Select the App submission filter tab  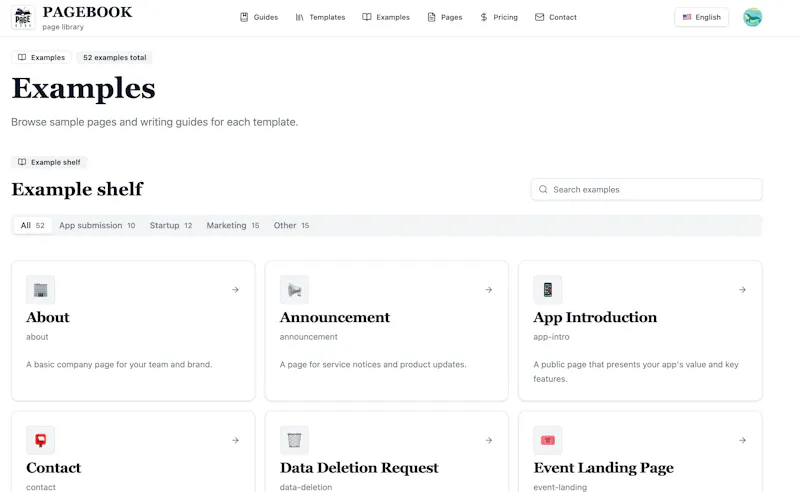tap(97, 226)
